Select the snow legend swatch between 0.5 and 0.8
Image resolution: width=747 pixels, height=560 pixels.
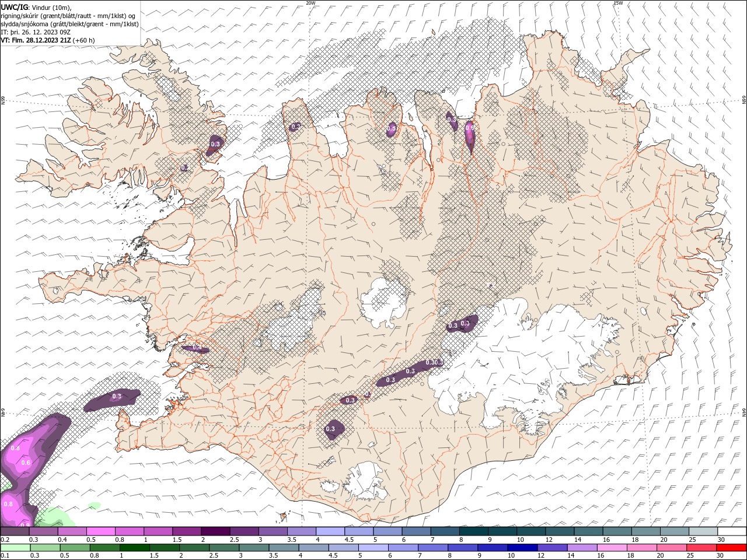pyautogui.click(x=101, y=531)
